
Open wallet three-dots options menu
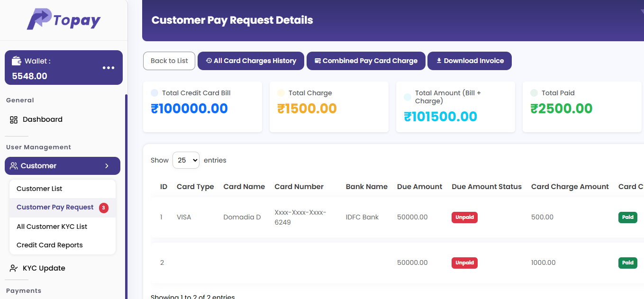click(109, 68)
